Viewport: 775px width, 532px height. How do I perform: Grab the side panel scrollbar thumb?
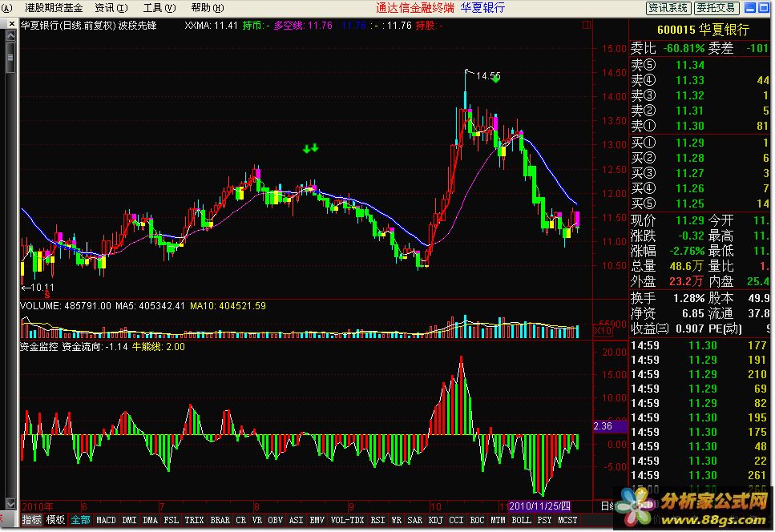coord(11,58)
